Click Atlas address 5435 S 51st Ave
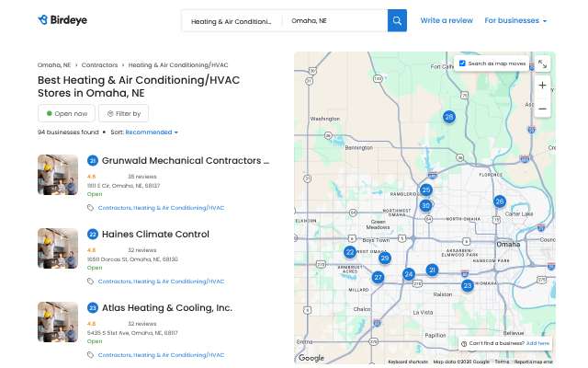588x368 pixels. 132,333
